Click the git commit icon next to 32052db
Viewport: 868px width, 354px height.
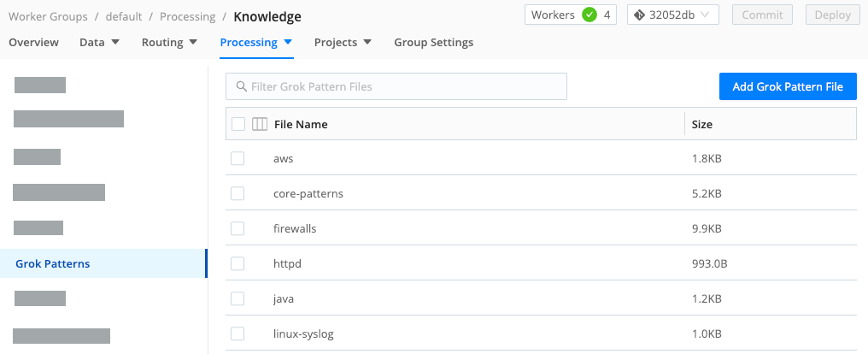click(638, 15)
